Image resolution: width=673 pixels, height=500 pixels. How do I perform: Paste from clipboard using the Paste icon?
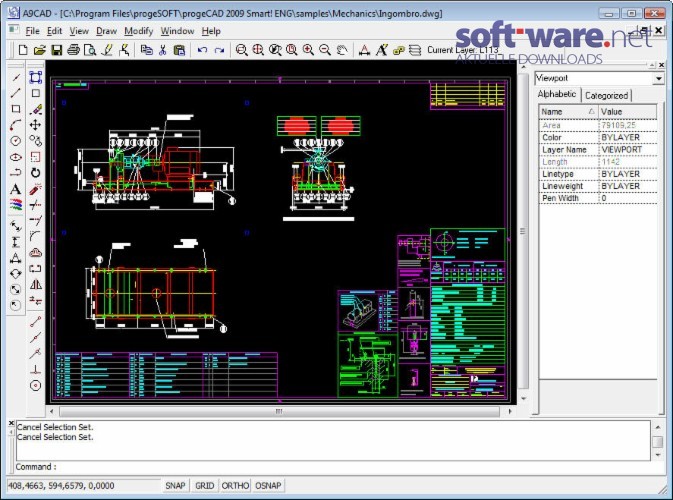click(x=179, y=50)
